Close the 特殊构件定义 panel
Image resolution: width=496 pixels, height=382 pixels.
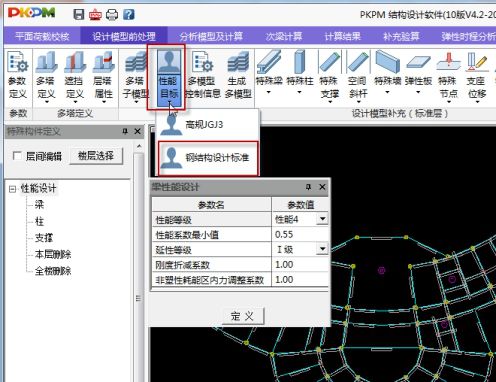[x=137, y=131]
